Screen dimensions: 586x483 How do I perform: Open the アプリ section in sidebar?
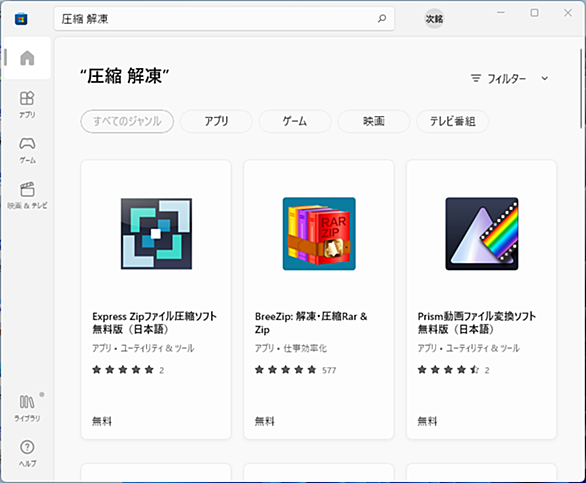(x=27, y=104)
